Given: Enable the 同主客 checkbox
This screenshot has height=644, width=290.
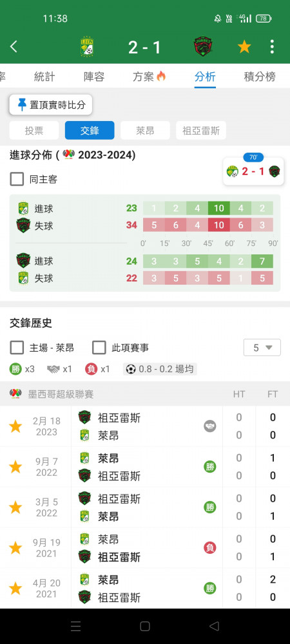Looking at the screenshot, I should [x=17, y=179].
